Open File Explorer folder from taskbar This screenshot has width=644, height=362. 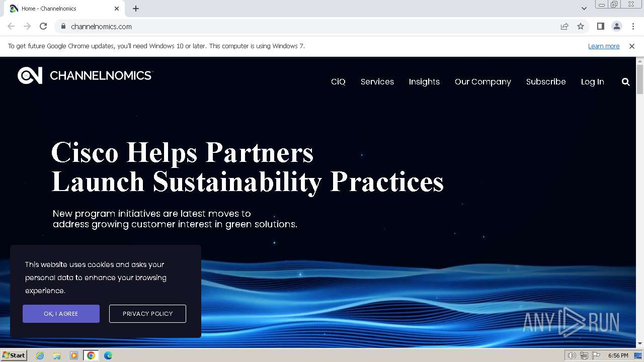click(57, 355)
